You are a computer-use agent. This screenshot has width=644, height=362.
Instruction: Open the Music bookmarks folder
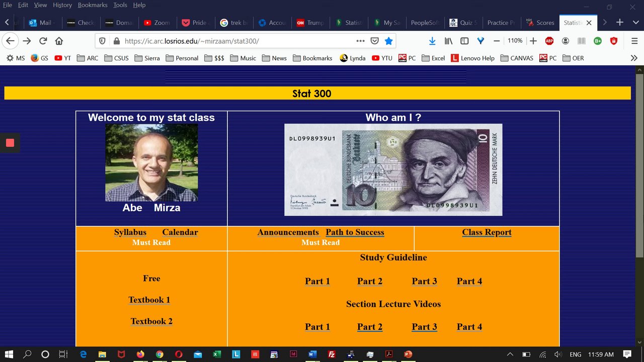pos(243,58)
